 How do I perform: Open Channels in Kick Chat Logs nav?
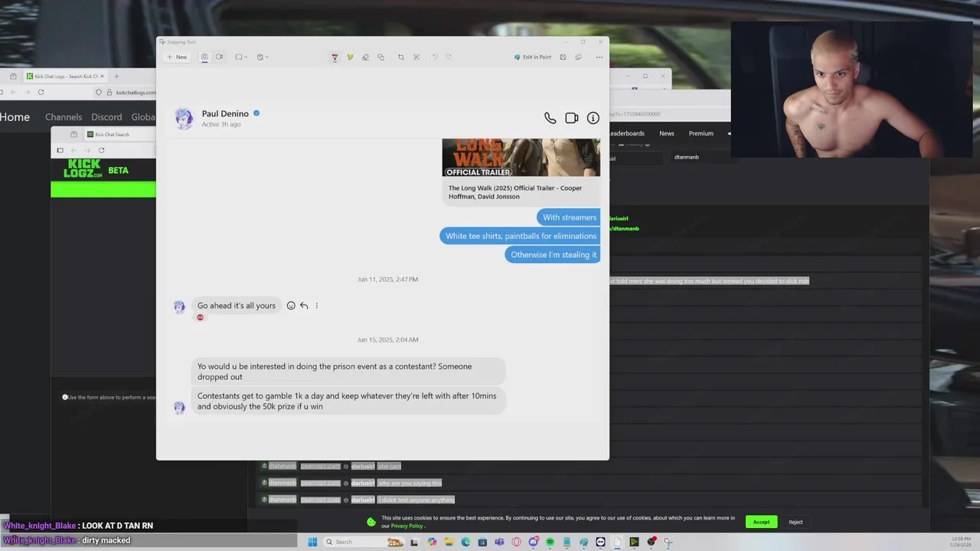[64, 117]
